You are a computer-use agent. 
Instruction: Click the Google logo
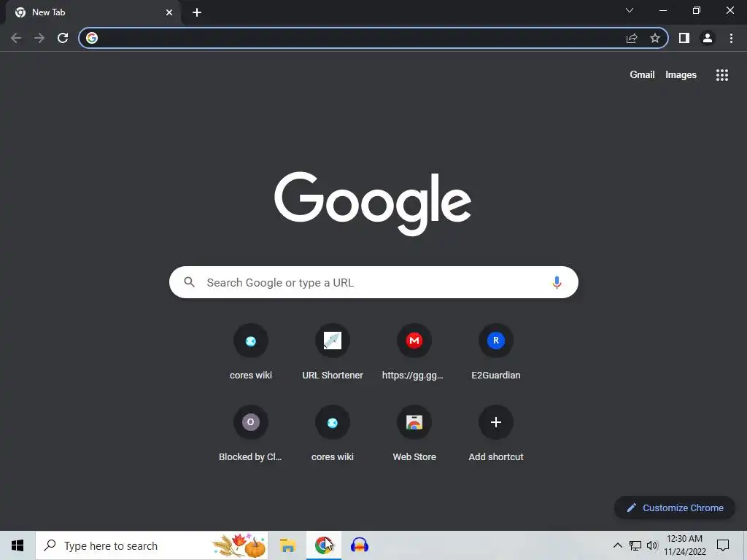coord(373,203)
